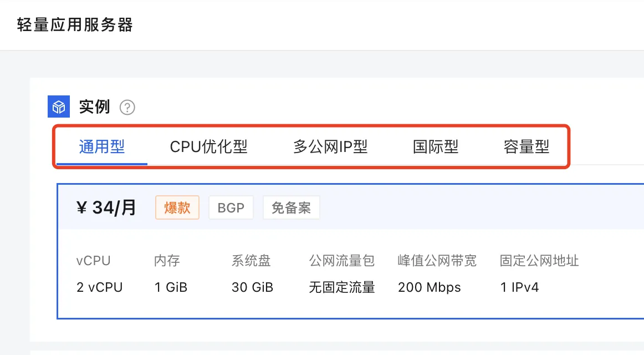
Task: Switch to the CPU优化型 tab
Action: pyautogui.click(x=209, y=146)
